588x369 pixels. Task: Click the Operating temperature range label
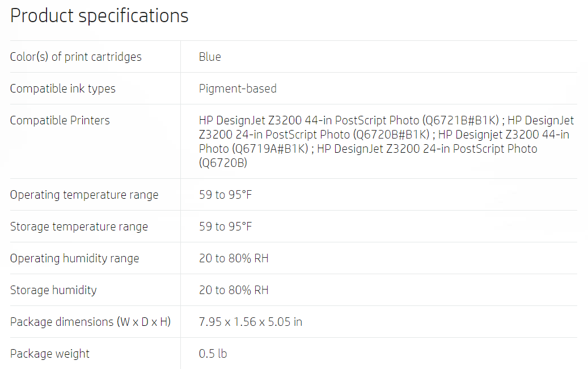[84, 195]
